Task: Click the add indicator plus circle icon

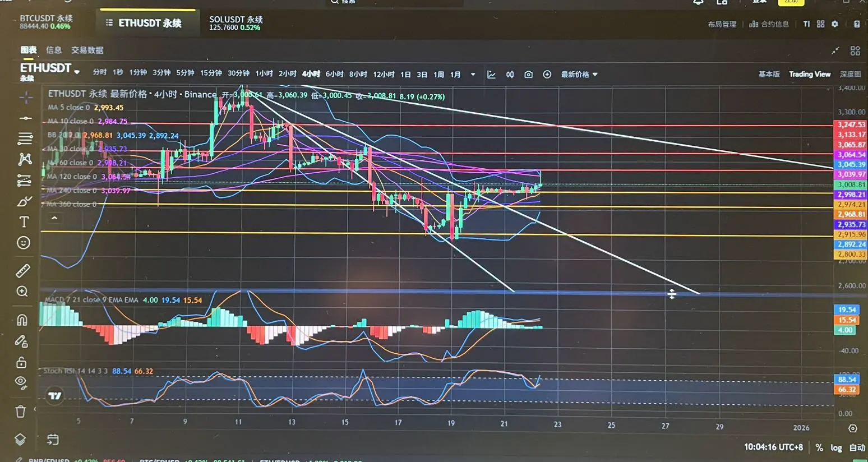Action: [x=547, y=75]
